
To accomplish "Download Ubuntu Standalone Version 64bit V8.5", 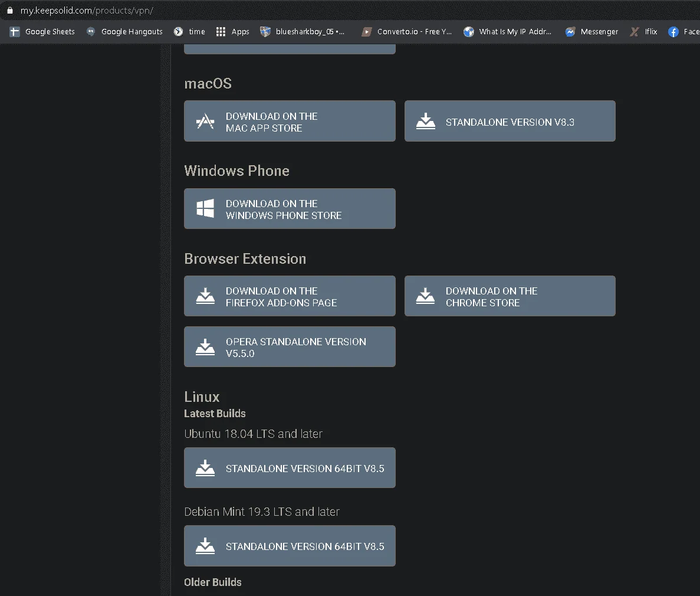I will [290, 468].
